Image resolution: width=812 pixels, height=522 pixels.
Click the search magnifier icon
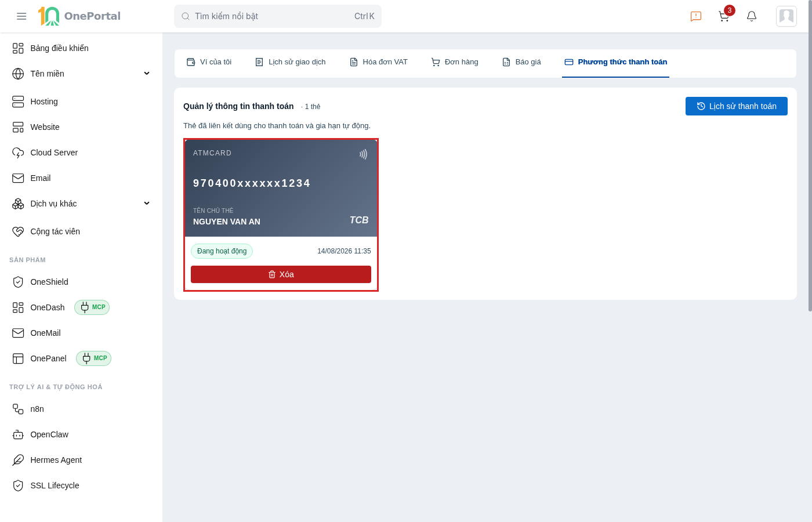coord(186,16)
